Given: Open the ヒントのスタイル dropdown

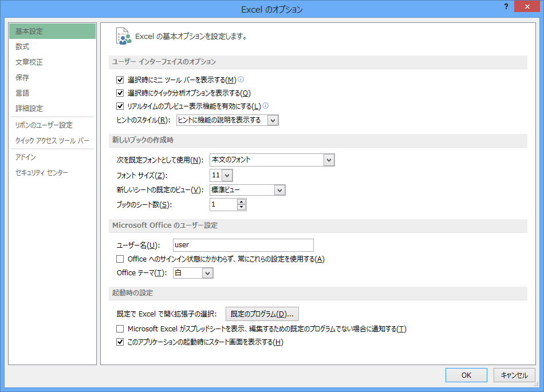Looking at the screenshot, I should pyautogui.click(x=273, y=120).
